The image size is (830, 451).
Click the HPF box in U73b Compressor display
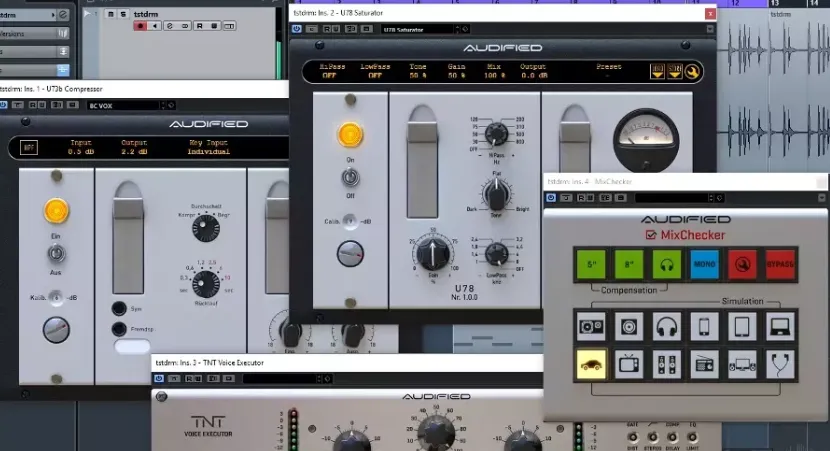pyautogui.click(x=29, y=148)
